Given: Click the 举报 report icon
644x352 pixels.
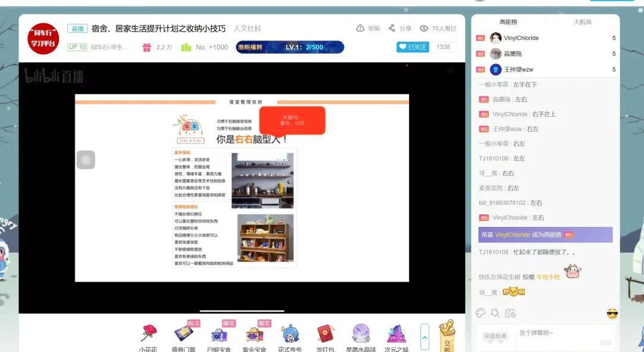Looking at the screenshot, I should (360, 28).
